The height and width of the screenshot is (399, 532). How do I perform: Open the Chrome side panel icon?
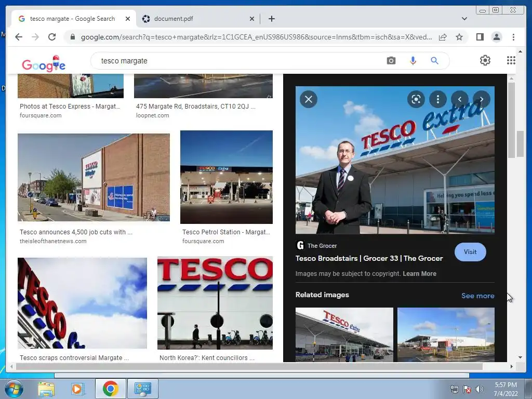coord(480,37)
